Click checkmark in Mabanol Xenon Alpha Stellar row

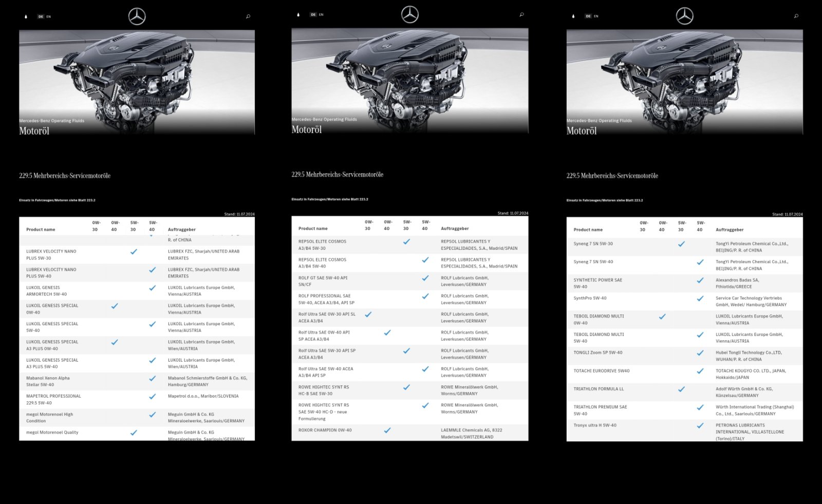(153, 378)
